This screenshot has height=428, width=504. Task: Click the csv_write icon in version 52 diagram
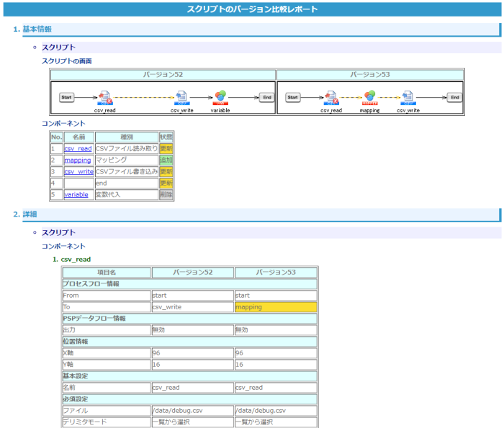181,97
